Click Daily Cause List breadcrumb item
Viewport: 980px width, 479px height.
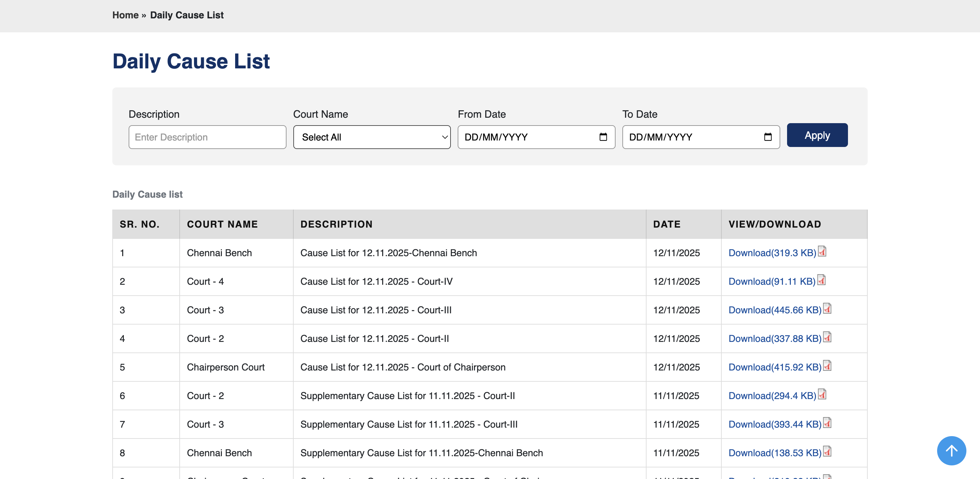[x=186, y=15]
